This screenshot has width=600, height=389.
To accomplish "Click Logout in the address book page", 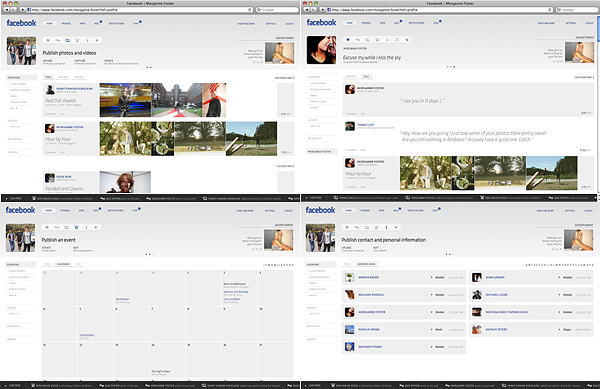I will tap(589, 211).
